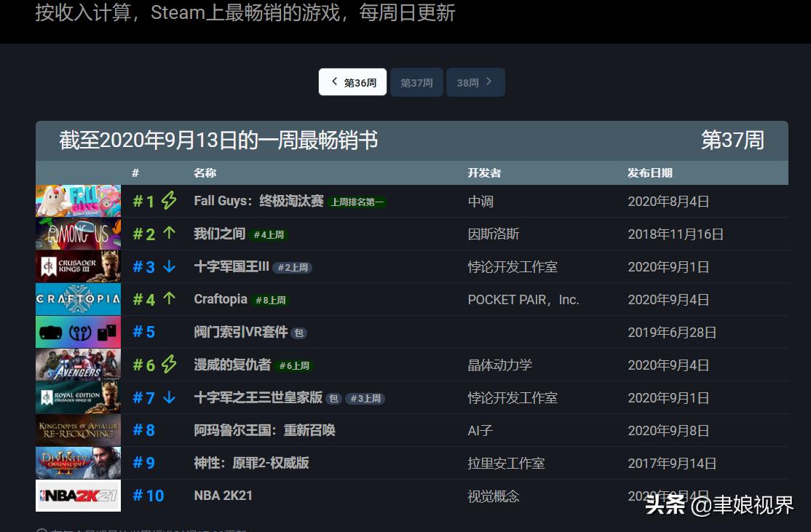Click the down arrow beside 十字军之王三世皇家版
The image size is (811, 532).
pos(168,397)
